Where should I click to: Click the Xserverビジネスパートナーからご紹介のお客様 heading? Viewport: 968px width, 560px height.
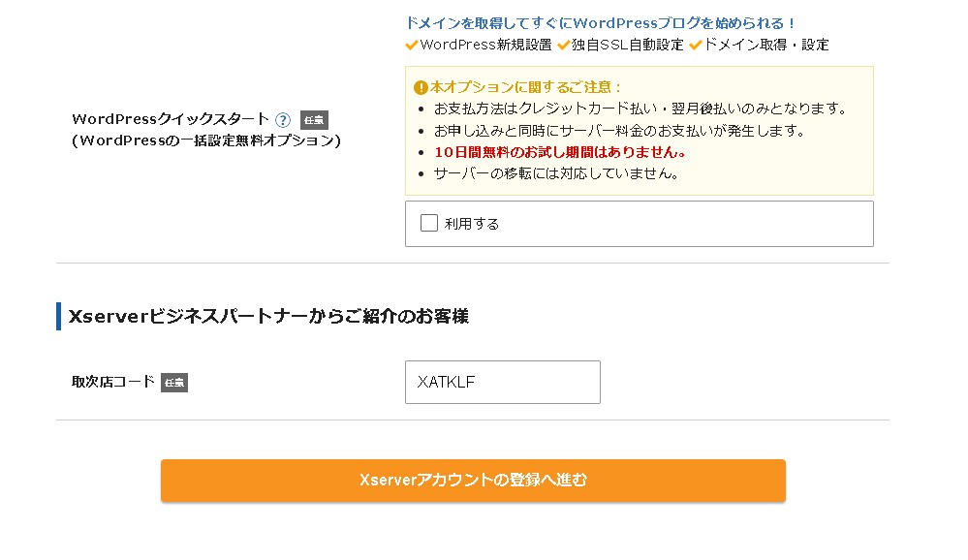pyautogui.click(x=268, y=316)
